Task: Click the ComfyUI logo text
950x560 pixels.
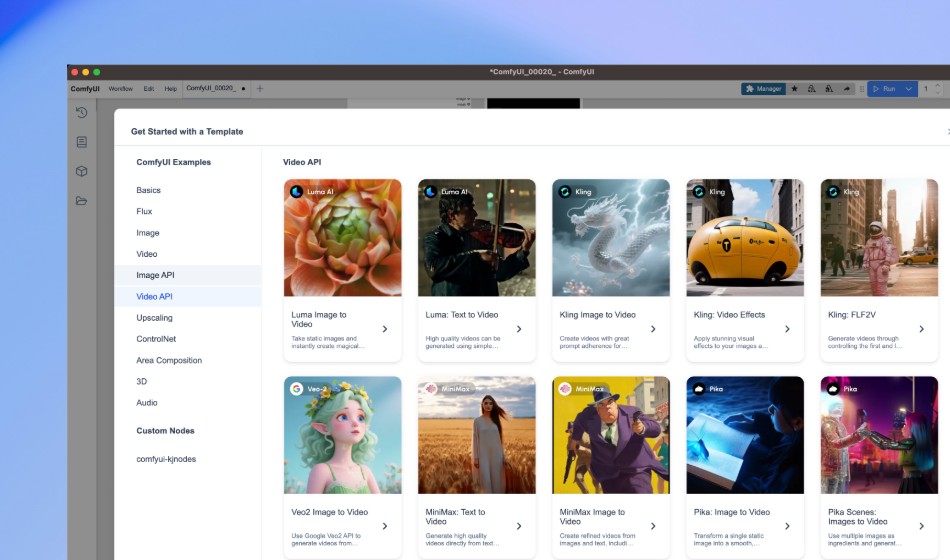Action: point(85,88)
